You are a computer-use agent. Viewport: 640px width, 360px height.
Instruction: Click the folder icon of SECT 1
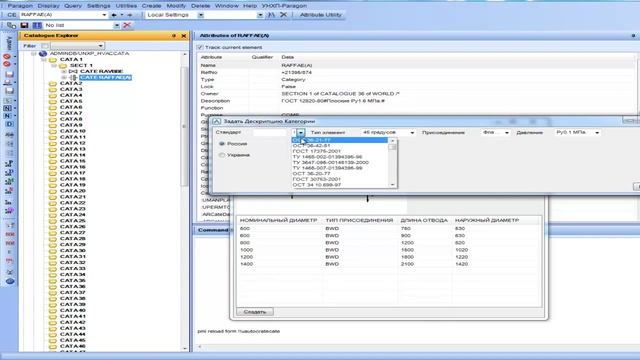[x=62, y=65]
